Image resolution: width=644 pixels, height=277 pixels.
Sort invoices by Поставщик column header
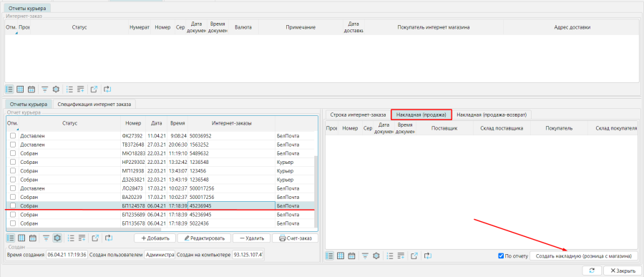click(x=444, y=128)
